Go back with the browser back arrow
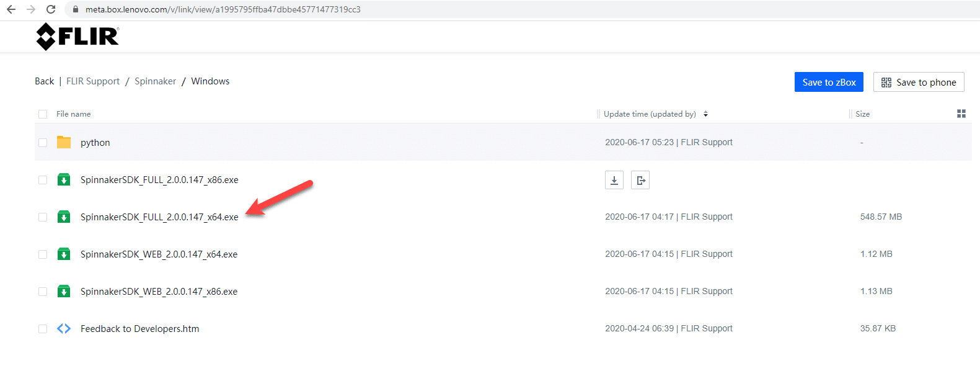 point(11,9)
